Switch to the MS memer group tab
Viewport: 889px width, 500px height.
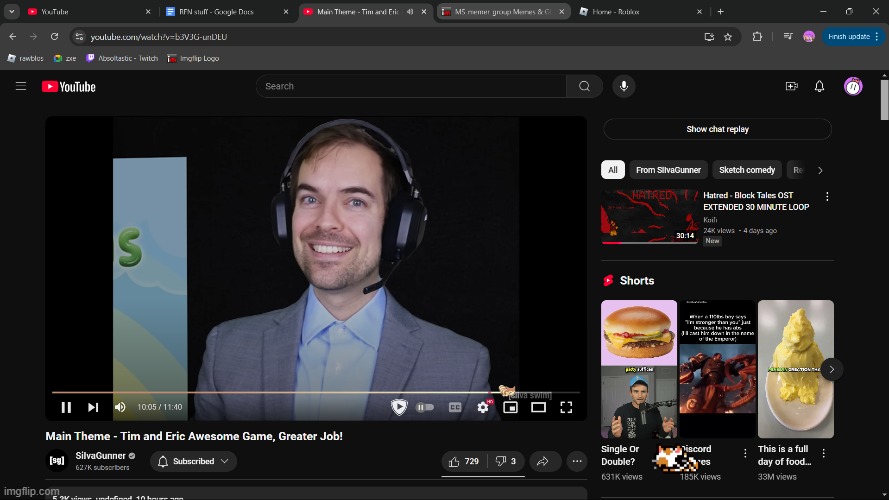[503, 11]
